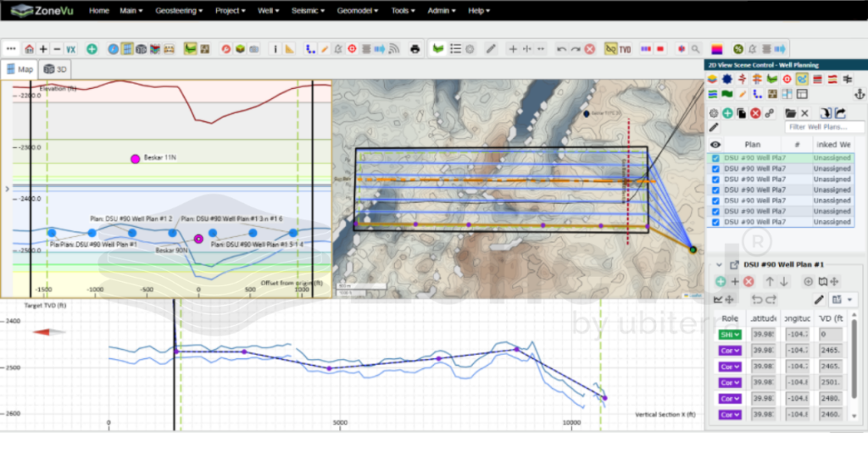This screenshot has width=868, height=453.
Task: Click the Role column header
Action: pyautogui.click(x=730, y=318)
